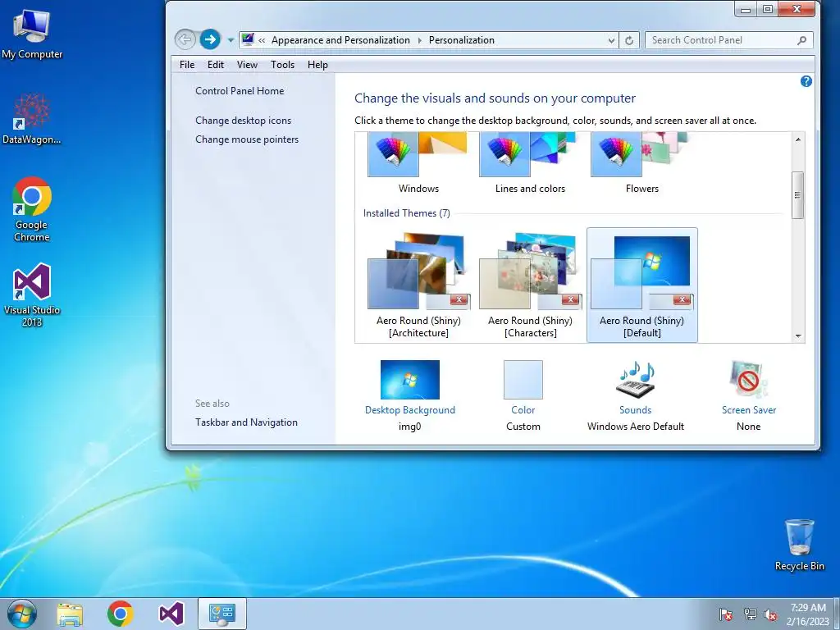The height and width of the screenshot is (630, 840).
Task: Open Sounds settings icon
Action: pos(636,379)
